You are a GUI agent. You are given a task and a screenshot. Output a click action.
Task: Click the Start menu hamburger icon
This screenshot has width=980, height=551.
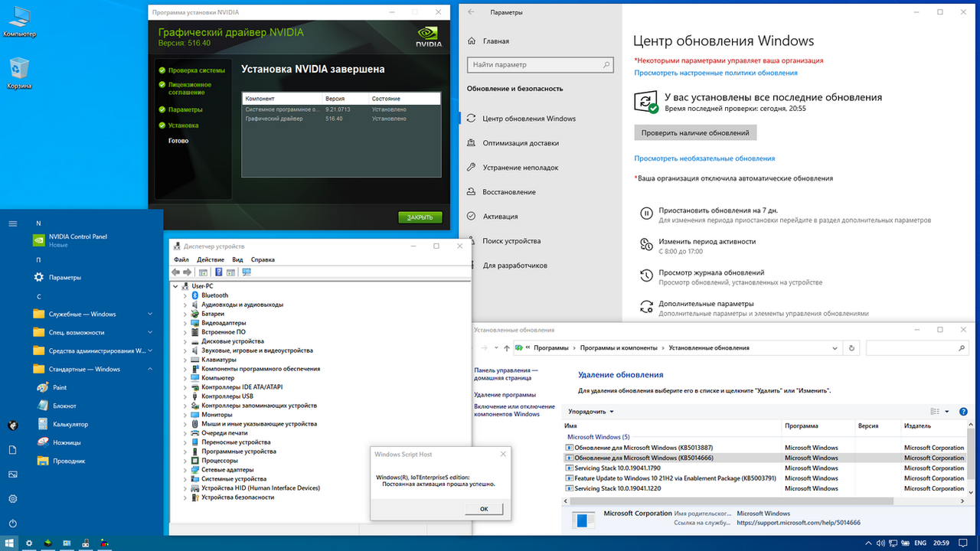tap(13, 223)
